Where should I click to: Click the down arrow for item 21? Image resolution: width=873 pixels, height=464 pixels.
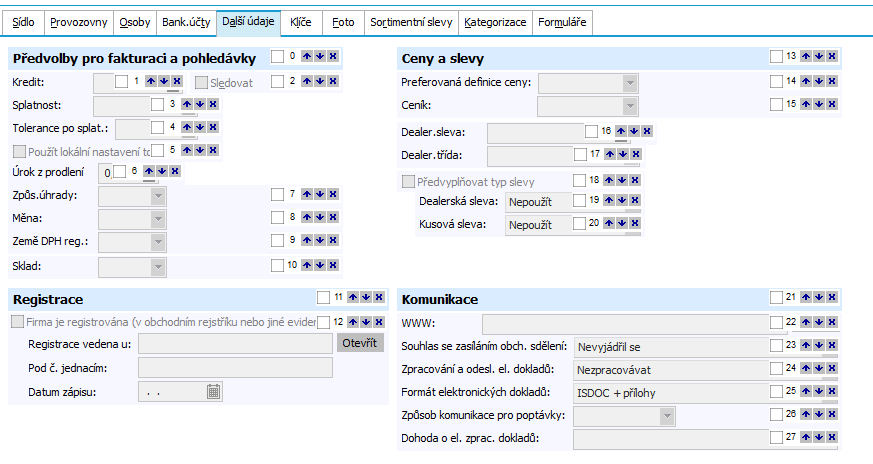(818, 298)
